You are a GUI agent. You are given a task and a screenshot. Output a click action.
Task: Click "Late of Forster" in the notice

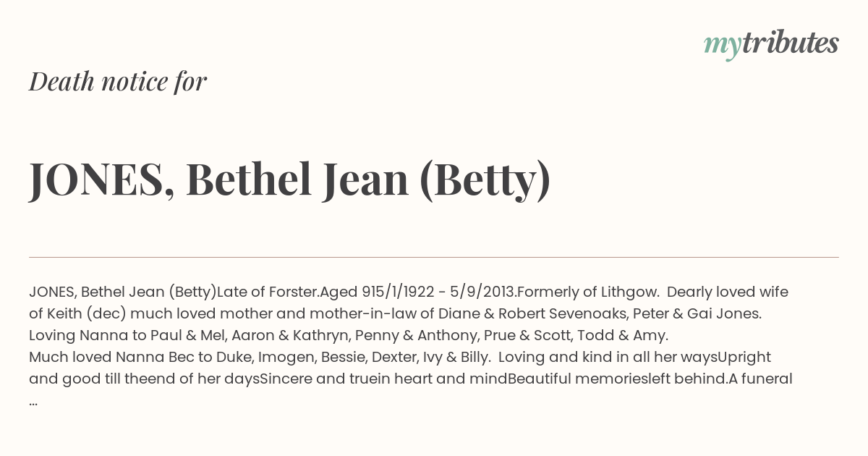(266, 292)
